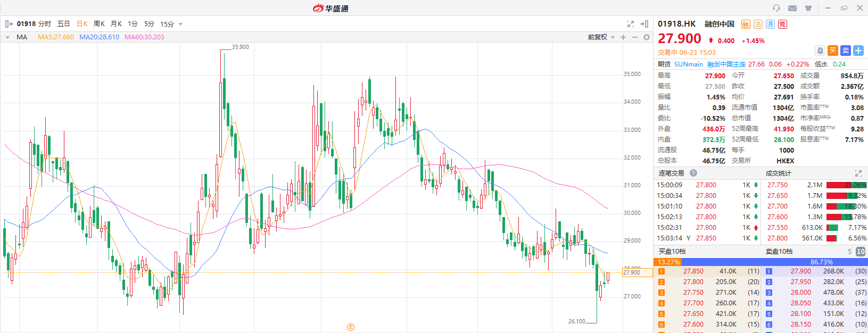Select the 10 depth levels toggle
Screen dimensions: 868x333
point(861,252)
